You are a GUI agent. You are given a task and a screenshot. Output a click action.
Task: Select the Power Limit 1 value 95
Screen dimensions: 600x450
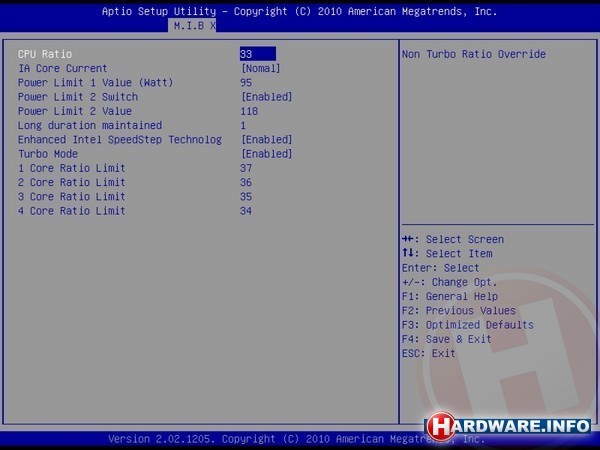(x=246, y=82)
